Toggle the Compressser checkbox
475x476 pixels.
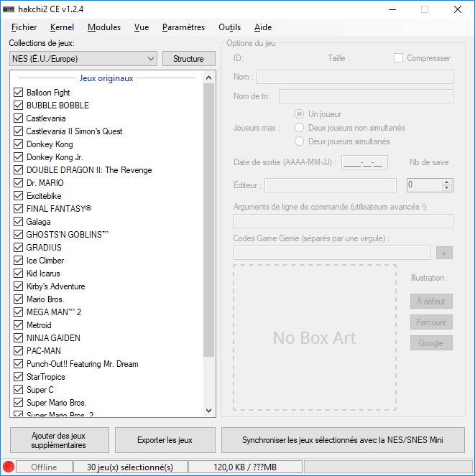[398, 58]
